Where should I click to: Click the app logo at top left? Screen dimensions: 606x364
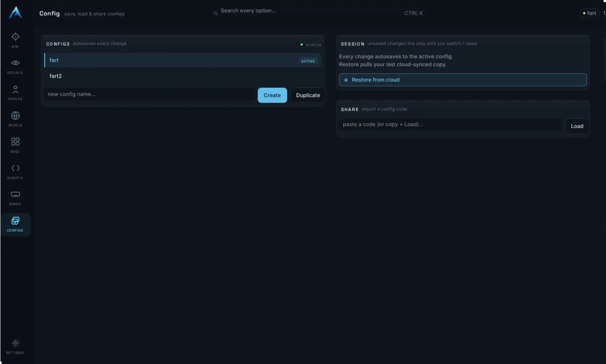click(x=15, y=12)
